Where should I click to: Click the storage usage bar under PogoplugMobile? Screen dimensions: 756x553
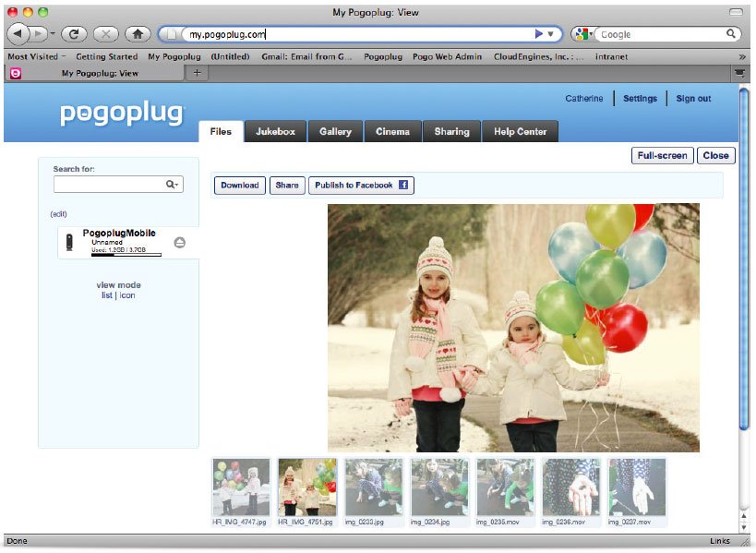126,255
